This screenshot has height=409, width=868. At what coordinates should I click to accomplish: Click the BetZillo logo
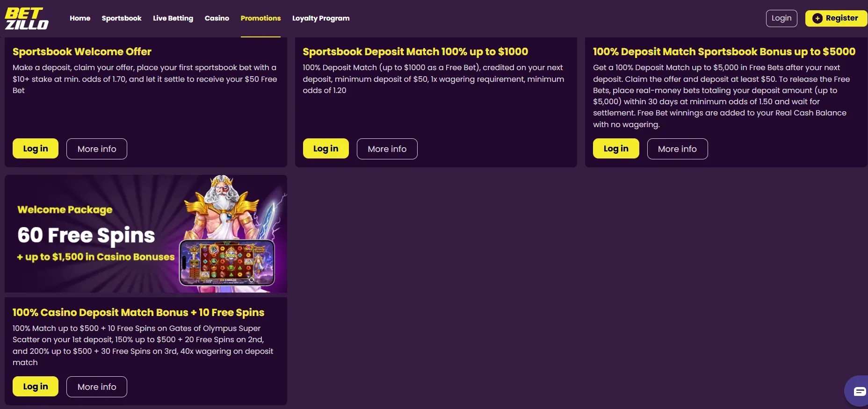tap(27, 19)
